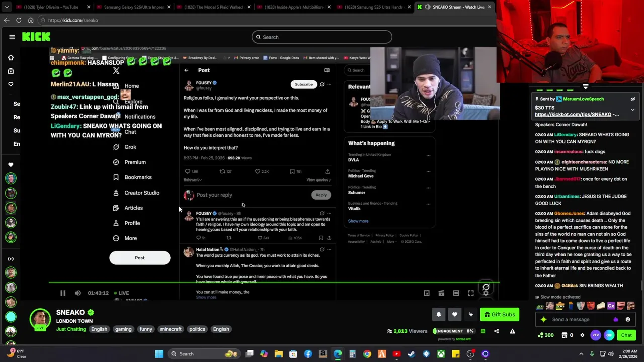Screen dimensions: 644x362
Task: Expand the sidebar collapse arrows icon
Action: click(x=11, y=259)
